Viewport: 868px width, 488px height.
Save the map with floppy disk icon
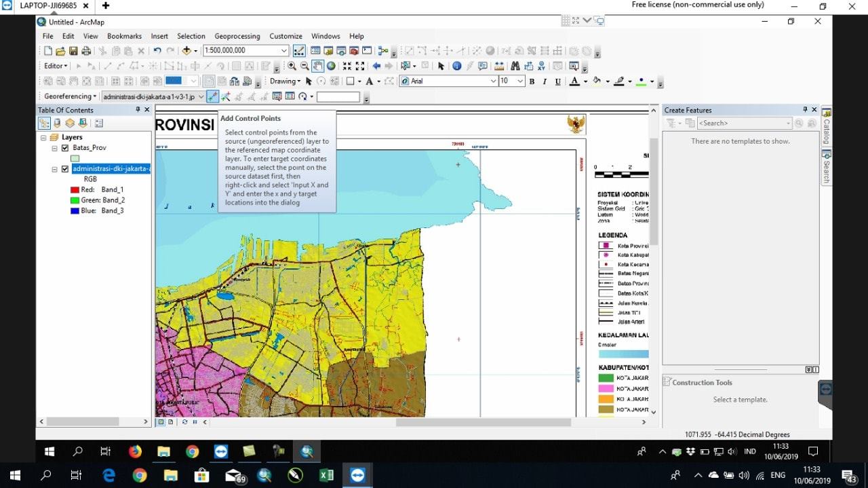click(73, 50)
